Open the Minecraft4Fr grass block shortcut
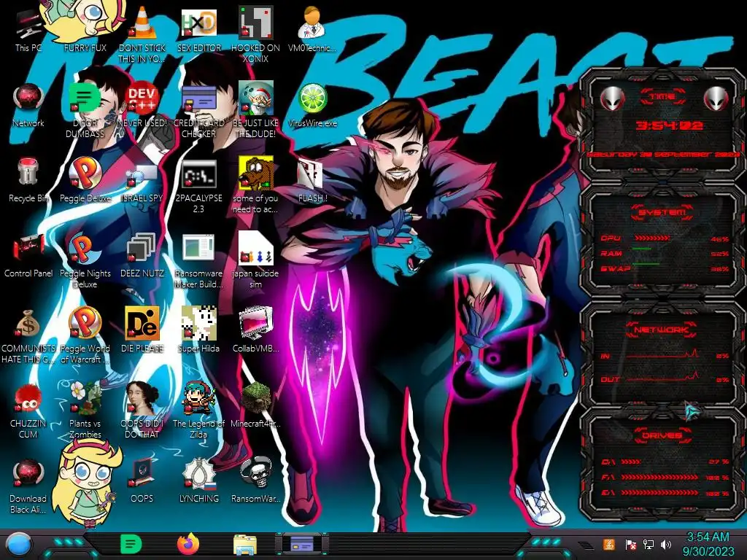 click(256, 405)
